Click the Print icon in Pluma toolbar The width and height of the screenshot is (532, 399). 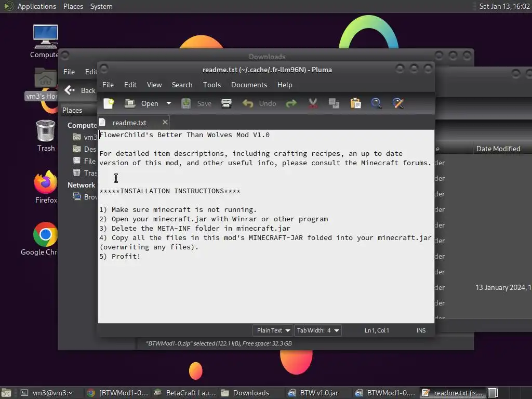click(227, 103)
